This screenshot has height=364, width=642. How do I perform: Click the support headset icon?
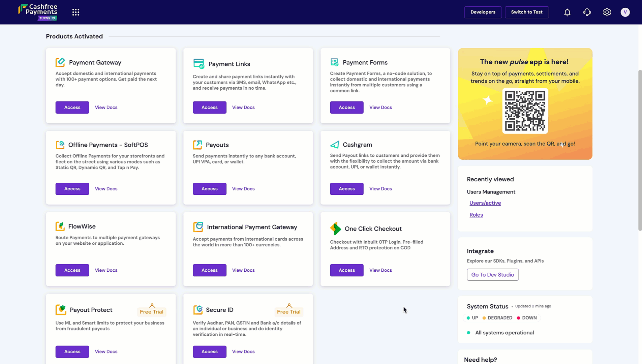tap(587, 12)
